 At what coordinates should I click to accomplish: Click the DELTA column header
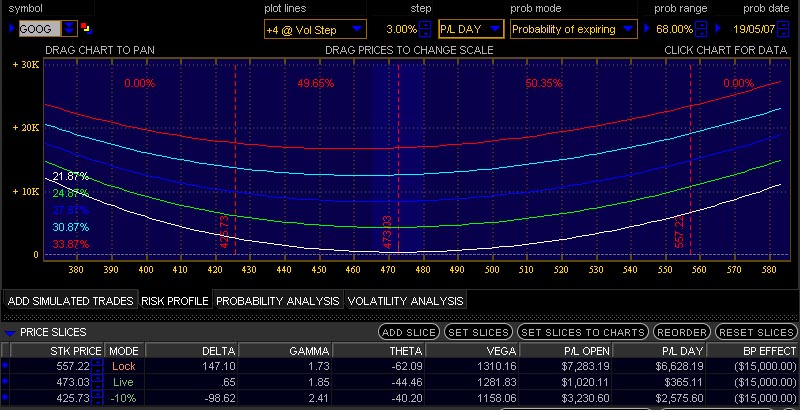(x=192, y=351)
